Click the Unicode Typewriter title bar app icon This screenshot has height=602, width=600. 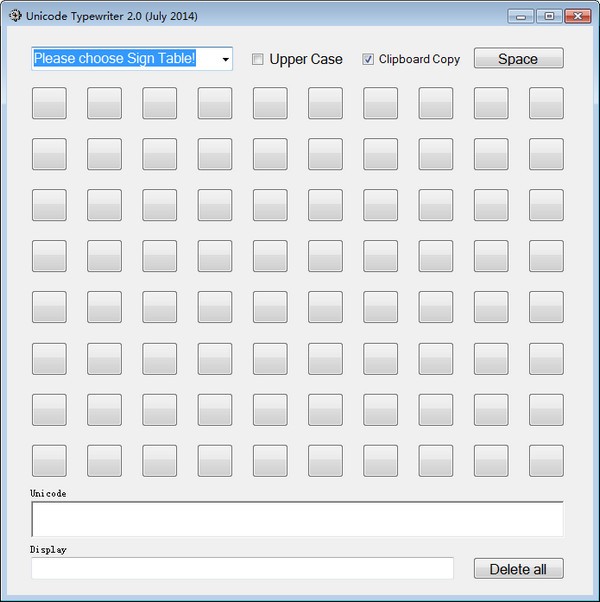tap(15, 16)
